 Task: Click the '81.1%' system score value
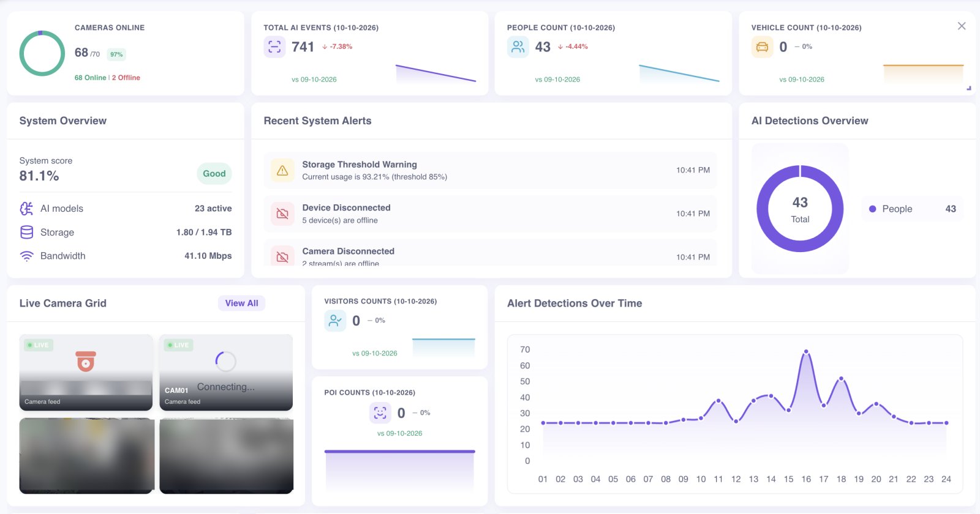[39, 176]
